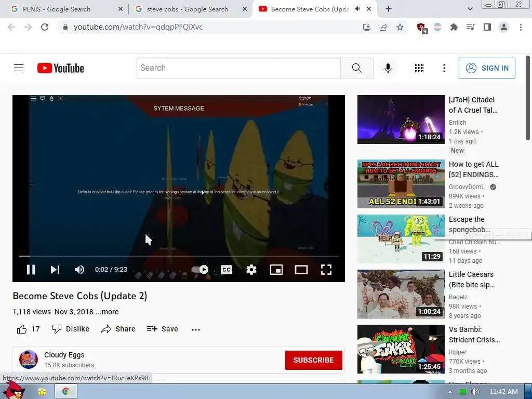The height and width of the screenshot is (399, 532).
Task: Enter full screen mode
Action: (x=326, y=270)
